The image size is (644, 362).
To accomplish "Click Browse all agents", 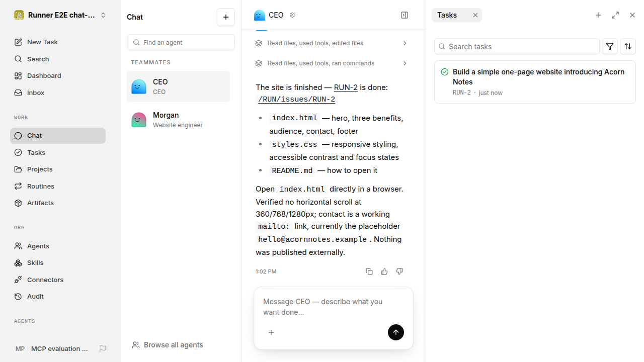I will tap(168, 345).
